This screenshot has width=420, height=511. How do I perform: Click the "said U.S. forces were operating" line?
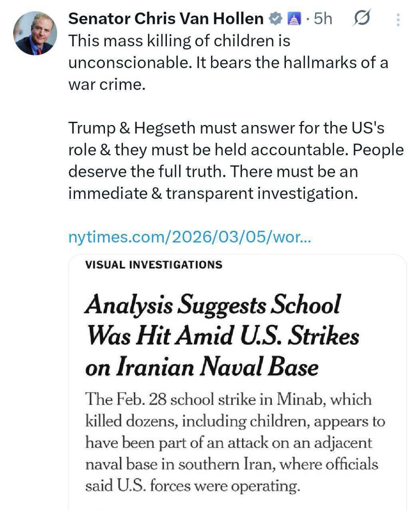point(192,486)
